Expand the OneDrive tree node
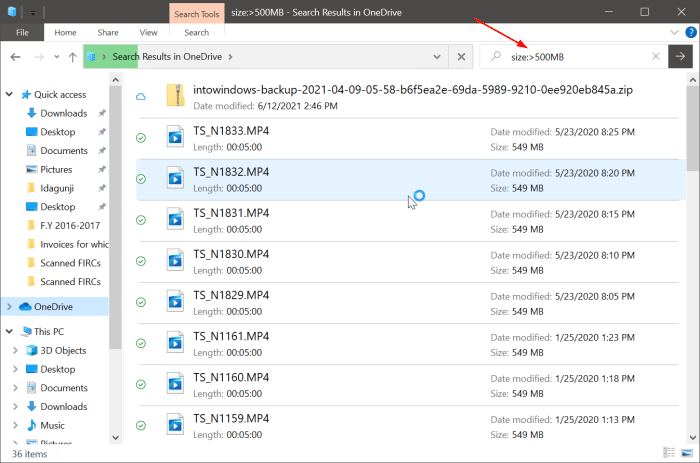This screenshot has width=700, height=463. pyautogui.click(x=9, y=307)
